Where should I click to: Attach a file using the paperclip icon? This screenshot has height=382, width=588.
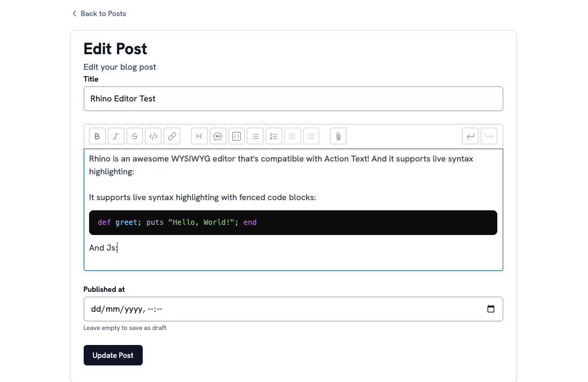(339, 136)
